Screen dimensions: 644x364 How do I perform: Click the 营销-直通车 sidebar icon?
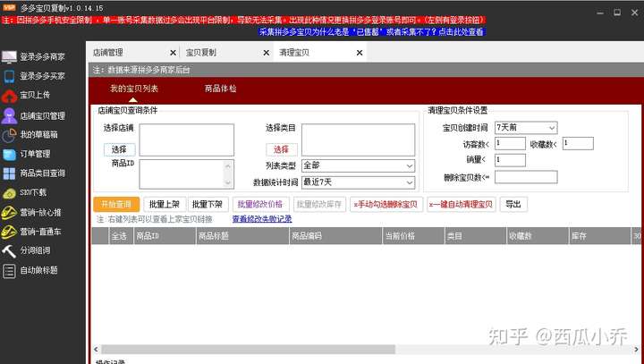9,232
